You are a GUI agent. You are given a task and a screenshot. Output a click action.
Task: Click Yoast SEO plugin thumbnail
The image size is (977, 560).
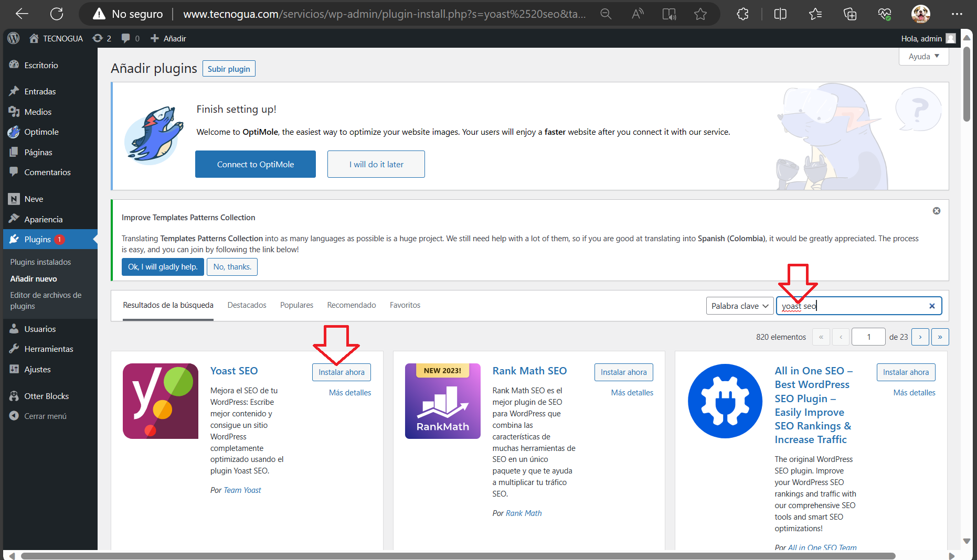(x=161, y=401)
